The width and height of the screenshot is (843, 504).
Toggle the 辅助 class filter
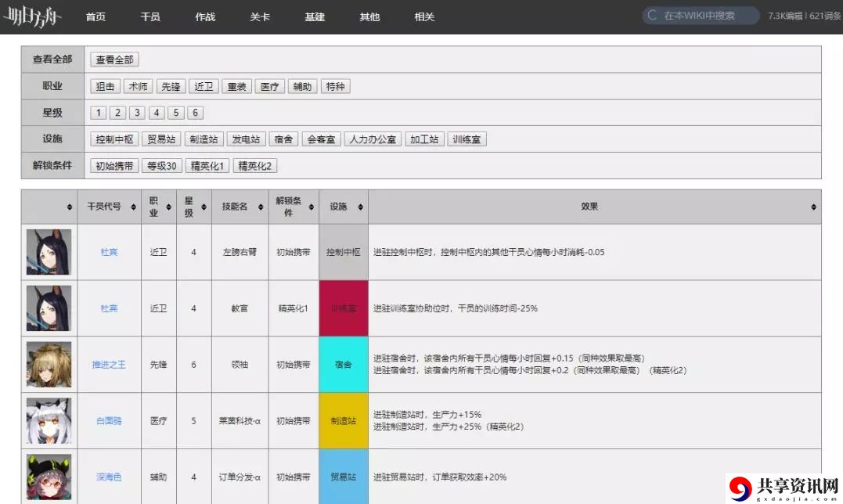[x=303, y=87]
